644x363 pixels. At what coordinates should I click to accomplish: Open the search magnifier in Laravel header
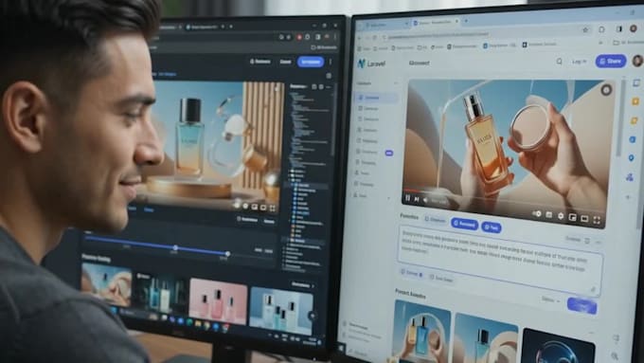tap(559, 62)
